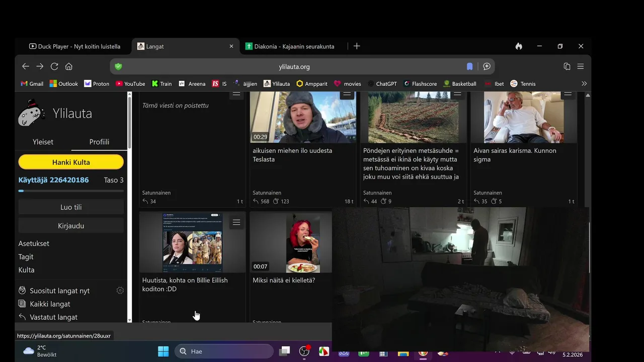Open the Ampparit bookmark
644x362 pixels.
(312, 84)
